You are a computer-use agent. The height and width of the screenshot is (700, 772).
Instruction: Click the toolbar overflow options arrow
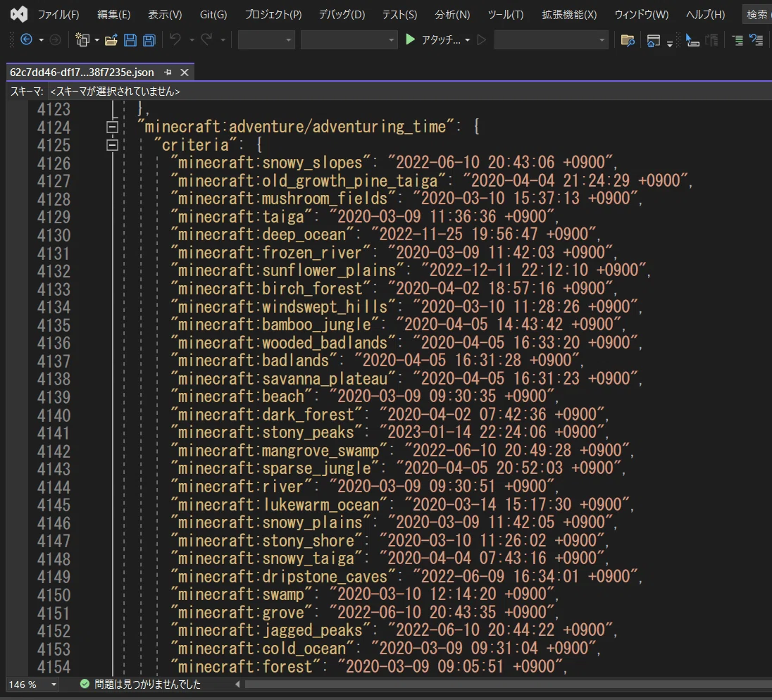click(x=670, y=44)
